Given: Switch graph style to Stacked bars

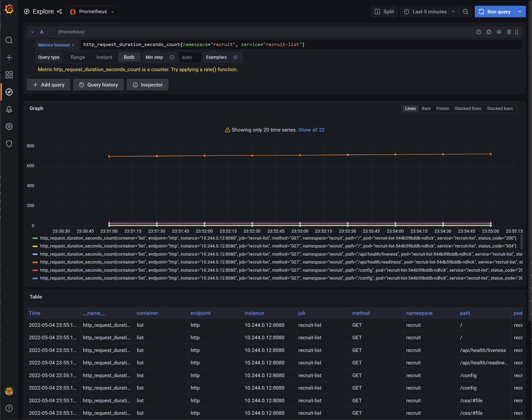Looking at the screenshot, I should pos(500,109).
